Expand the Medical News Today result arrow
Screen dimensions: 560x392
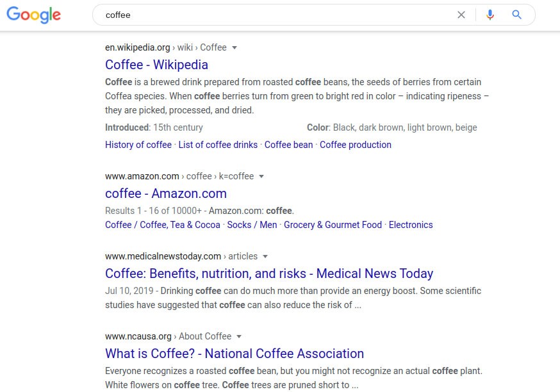coord(265,256)
